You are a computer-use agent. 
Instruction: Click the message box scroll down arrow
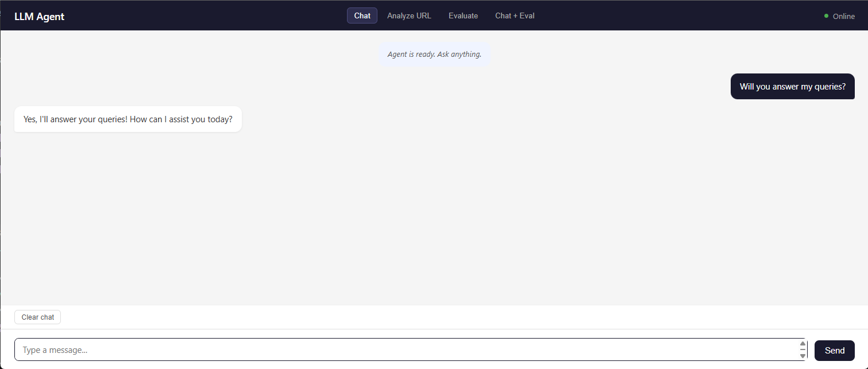[803, 356]
